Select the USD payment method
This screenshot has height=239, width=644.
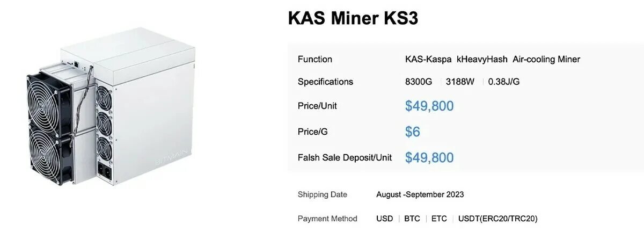385,219
